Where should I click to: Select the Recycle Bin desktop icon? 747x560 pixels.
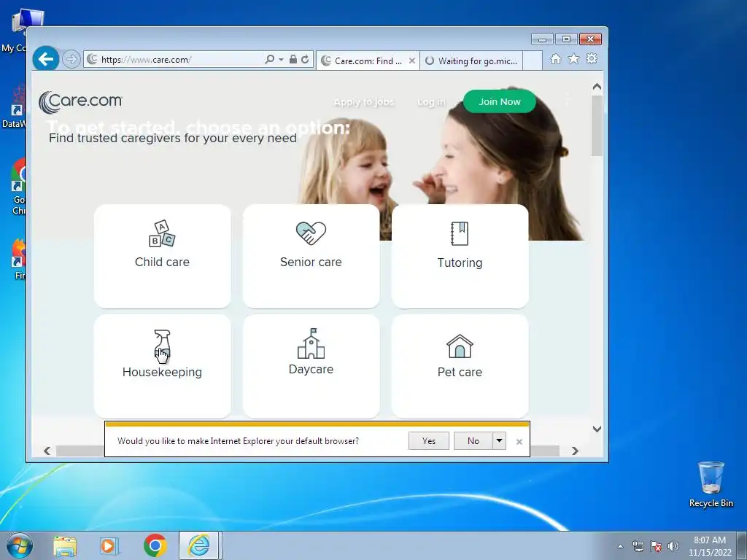click(x=711, y=484)
